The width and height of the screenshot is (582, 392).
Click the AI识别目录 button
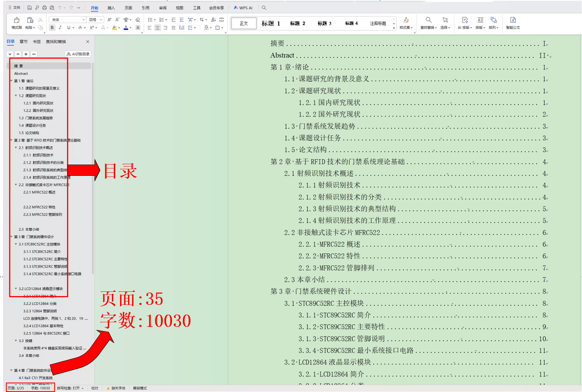(x=78, y=54)
